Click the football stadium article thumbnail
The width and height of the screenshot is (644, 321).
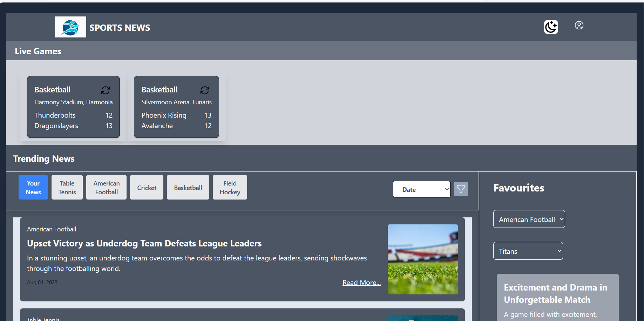(x=422, y=259)
